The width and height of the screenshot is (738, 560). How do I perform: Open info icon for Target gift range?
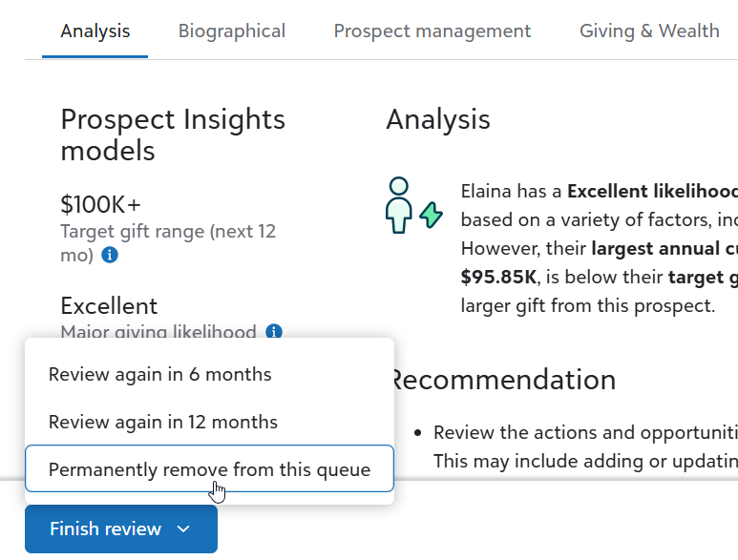(110, 256)
